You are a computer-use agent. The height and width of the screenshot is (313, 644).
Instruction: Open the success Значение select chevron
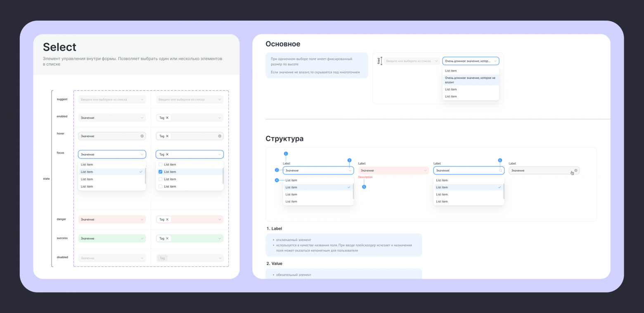tap(142, 238)
